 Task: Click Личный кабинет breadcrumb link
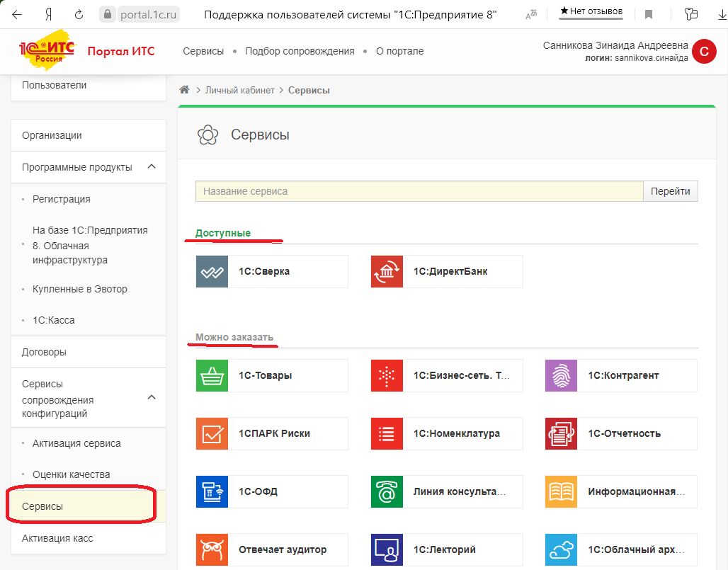tap(240, 91)
